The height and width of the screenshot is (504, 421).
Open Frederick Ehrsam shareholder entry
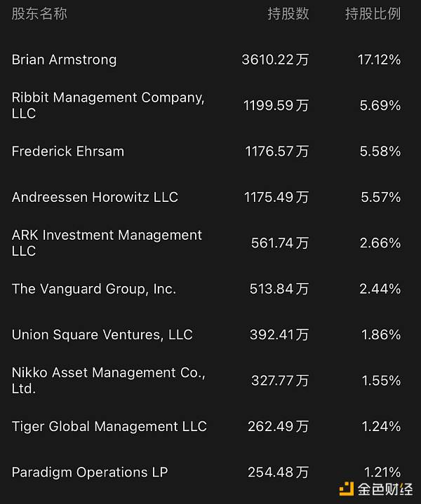(x=68, y=151)
